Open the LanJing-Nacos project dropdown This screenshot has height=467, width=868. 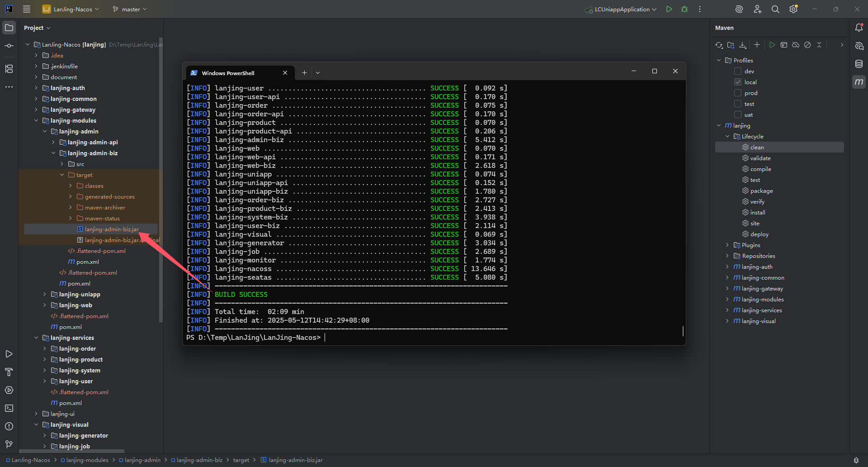[x=71, y=9]
